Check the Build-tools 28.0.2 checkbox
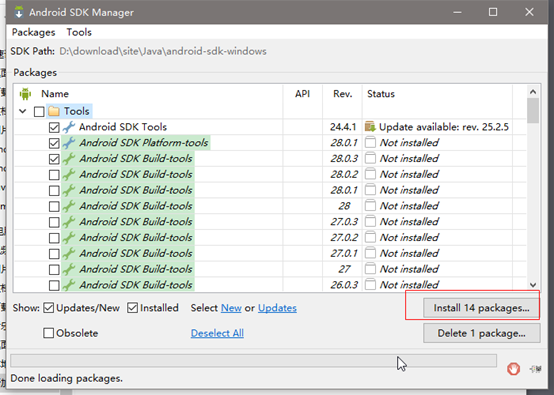Viewport: 554px width, 395px height. [54, 175]
